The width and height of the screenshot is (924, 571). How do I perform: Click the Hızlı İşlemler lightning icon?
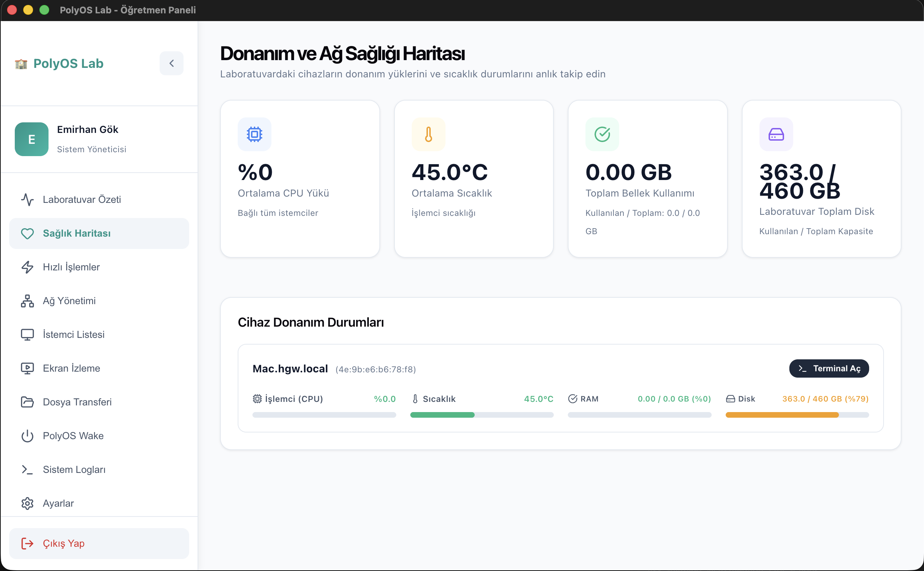click(27, 267)
